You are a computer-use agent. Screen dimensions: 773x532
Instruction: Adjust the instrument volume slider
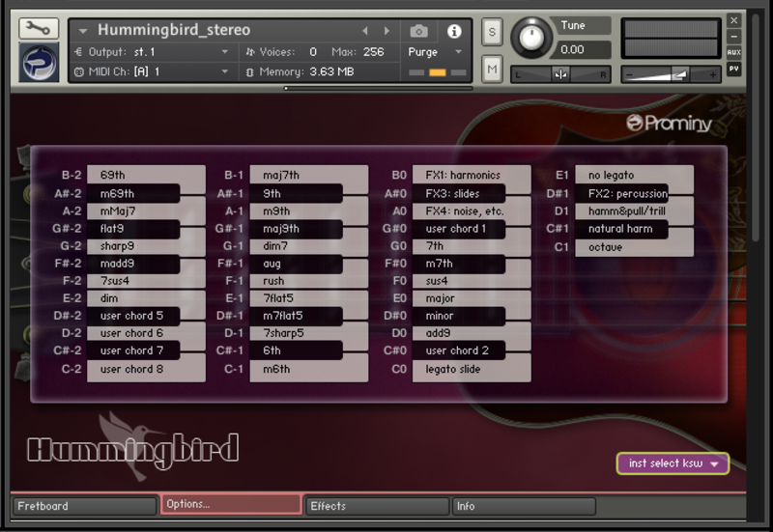671,74
